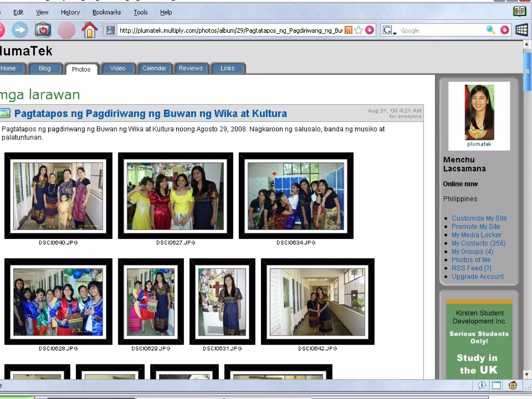
Task: Click the info icon in status bar
Action: point(482,385)
